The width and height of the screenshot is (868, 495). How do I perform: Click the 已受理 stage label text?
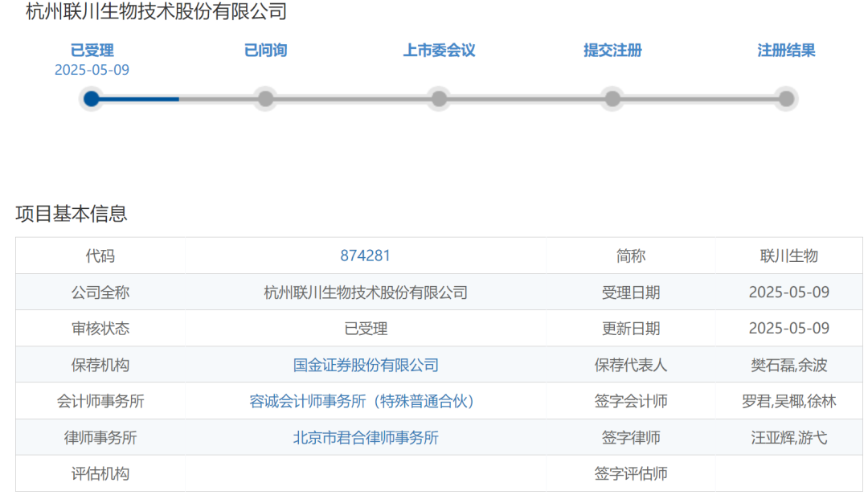tap(91, 49)
